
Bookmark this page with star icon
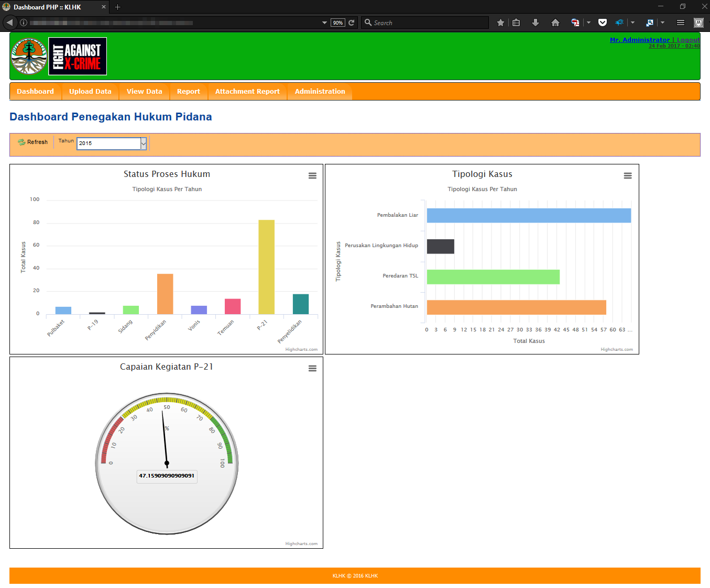click(x=500, y=23)
